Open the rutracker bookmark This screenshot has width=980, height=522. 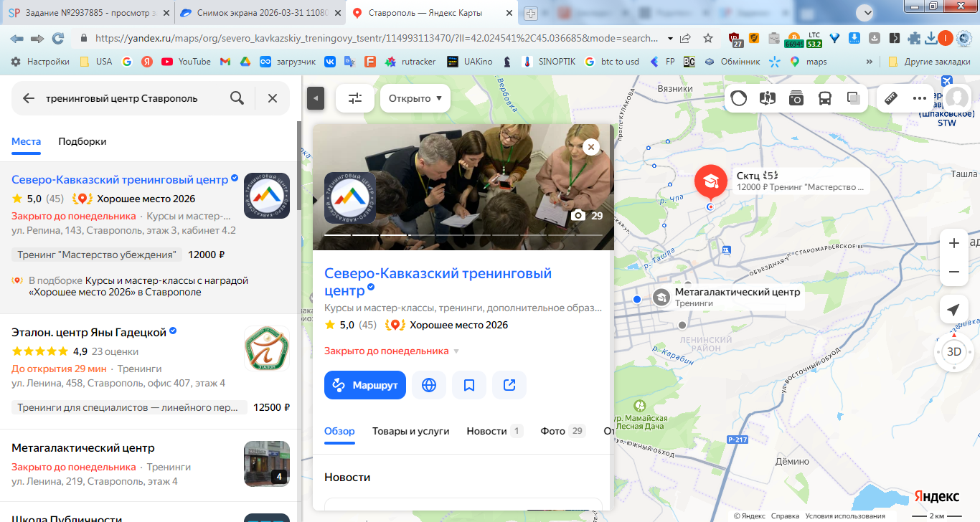coord(410,62)
